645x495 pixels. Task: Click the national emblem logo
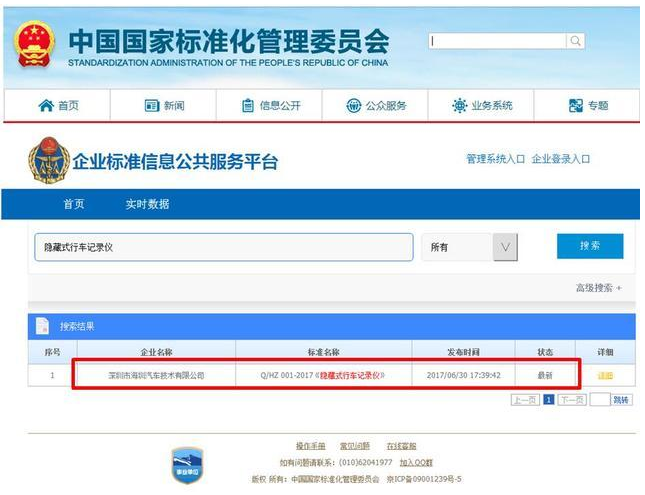[33, 44]
